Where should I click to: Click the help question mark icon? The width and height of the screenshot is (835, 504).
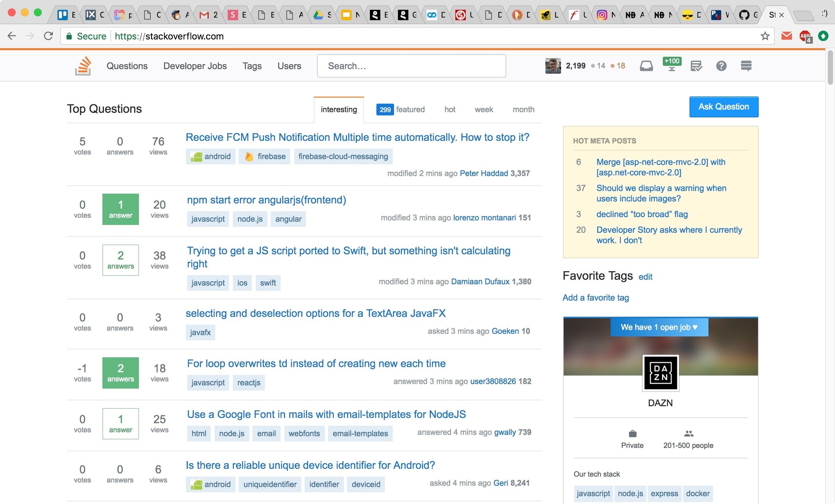pyautogui.click(x=721, y=66)
